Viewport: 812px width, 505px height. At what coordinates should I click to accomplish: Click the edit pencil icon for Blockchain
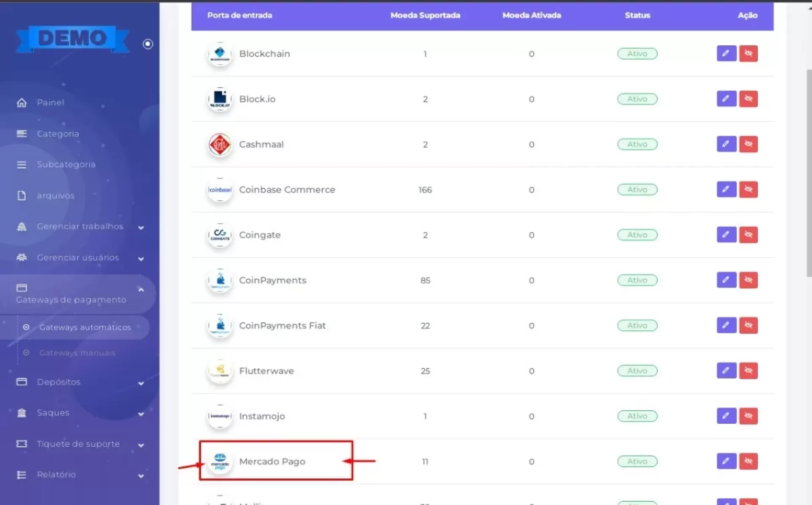(726, 54)
